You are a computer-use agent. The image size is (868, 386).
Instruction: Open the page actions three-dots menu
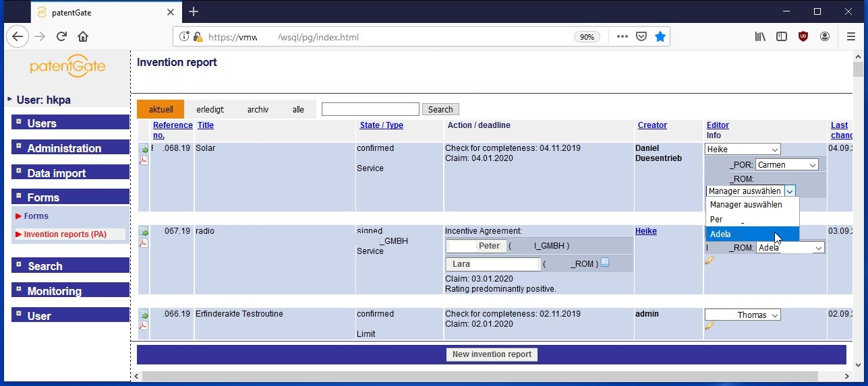[x=623, y=36]
